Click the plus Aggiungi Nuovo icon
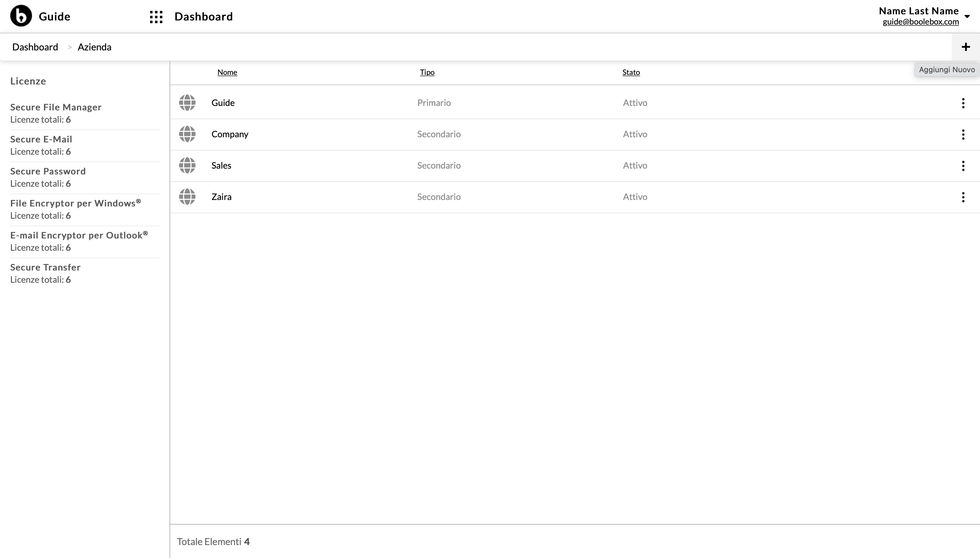This screenshot has height=558, width=980. 965,47
